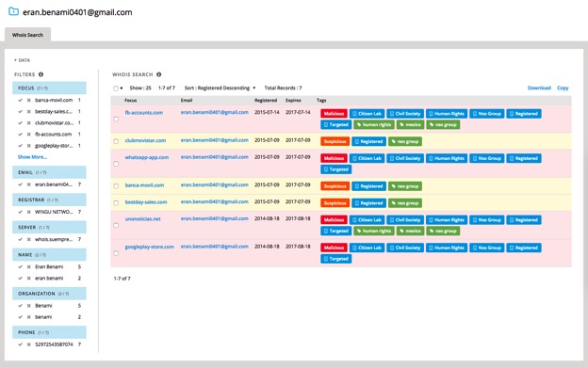This screenshot has width=588, height=368.
Task: Exclude eran.benami04 email filter with X
Action: [28, 184]
